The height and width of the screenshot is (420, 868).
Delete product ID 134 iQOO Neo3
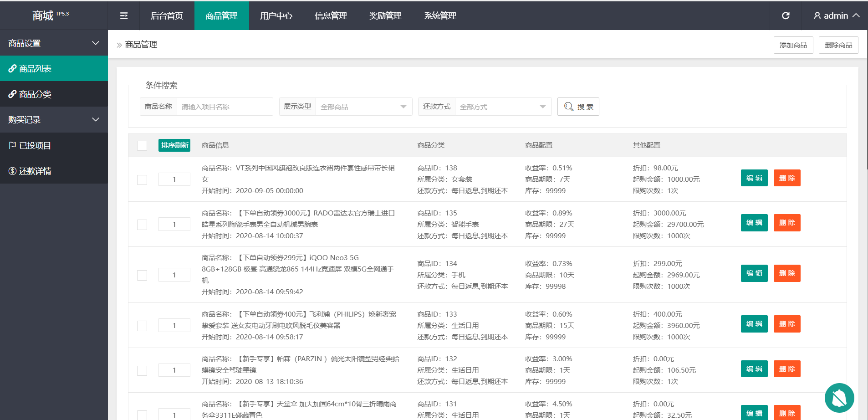787,273
